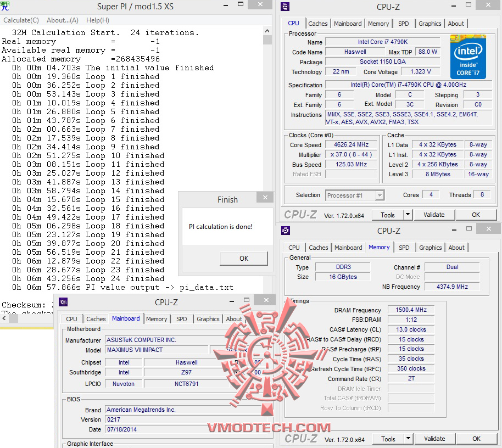Select Caches tab in the Memory CPU-Z window
Viewport: 502px width, 448px height.
pyautogui.click(x=318, y=248)
